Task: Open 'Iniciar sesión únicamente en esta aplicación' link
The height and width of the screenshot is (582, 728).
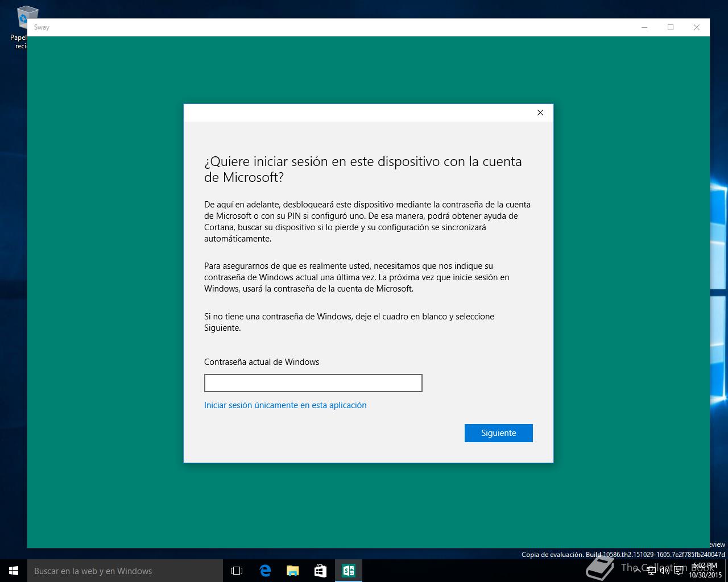Action: click(286, 405)
